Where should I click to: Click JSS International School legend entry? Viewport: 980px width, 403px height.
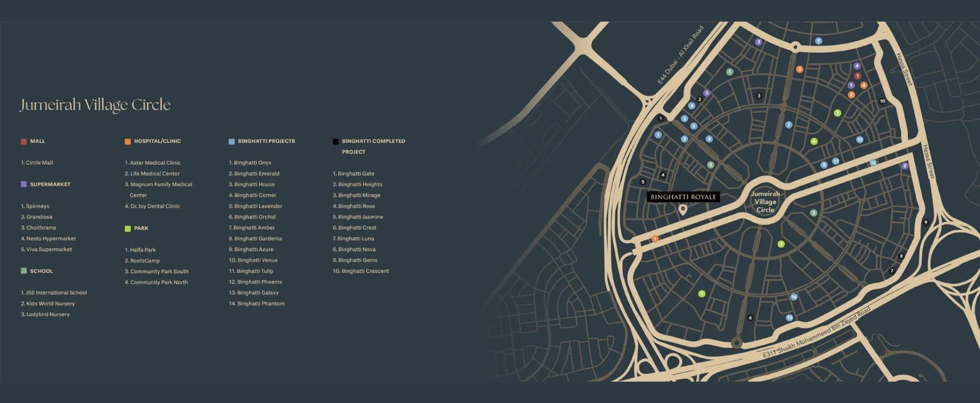click(x=54, y=293)
